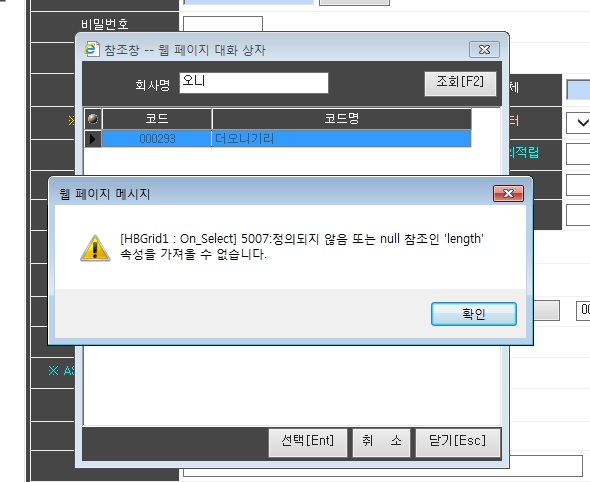Click the row arrow indicator beside 000293

(x=93, y=139)
